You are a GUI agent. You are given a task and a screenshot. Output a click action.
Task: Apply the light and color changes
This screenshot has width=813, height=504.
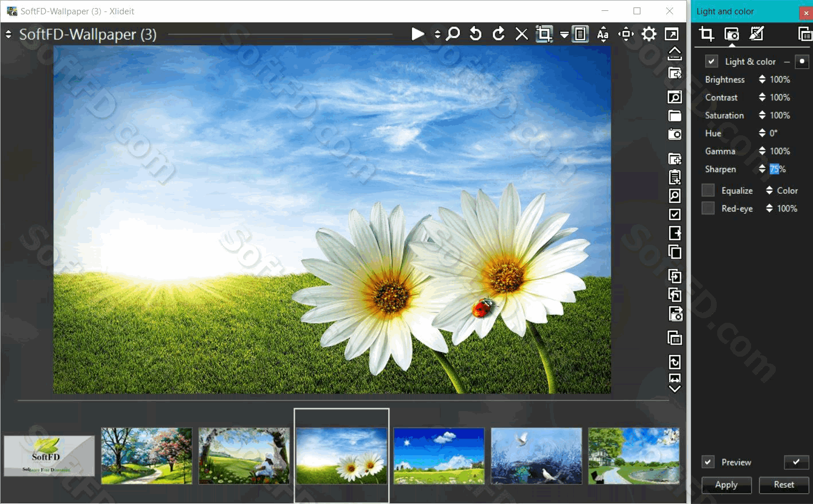click(726, 485)
